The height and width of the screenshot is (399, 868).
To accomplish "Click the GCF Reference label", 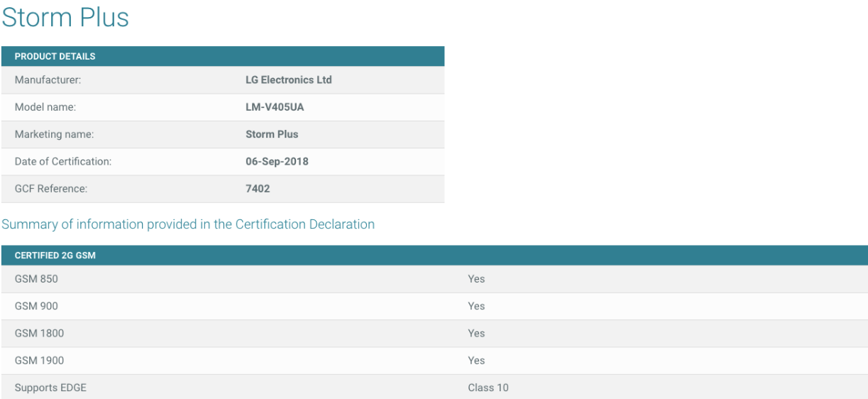I will [x=50, y=189].
